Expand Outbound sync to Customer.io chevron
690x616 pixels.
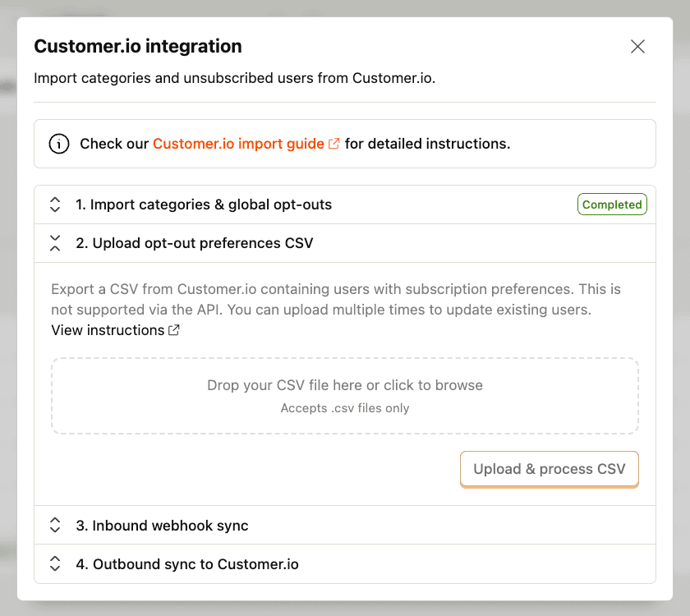(x=55, y=563)
